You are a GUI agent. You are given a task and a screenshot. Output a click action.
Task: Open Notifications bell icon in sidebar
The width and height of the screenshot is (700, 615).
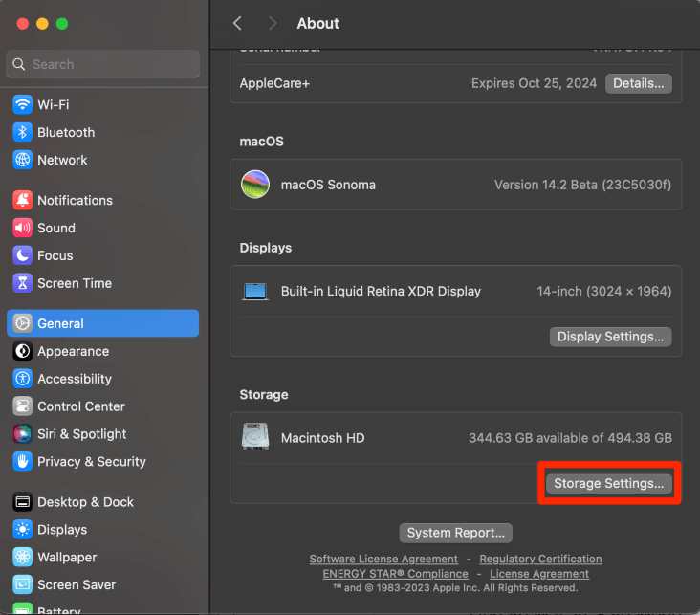click(x=22, y=200)
